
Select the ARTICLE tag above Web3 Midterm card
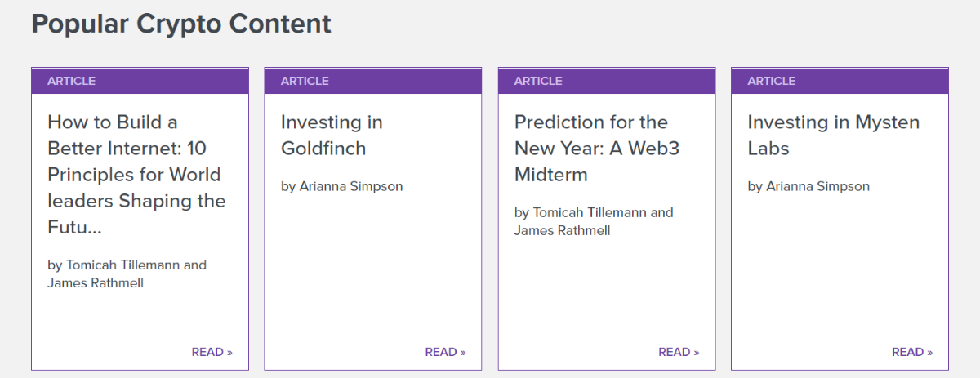pos(538,81)
